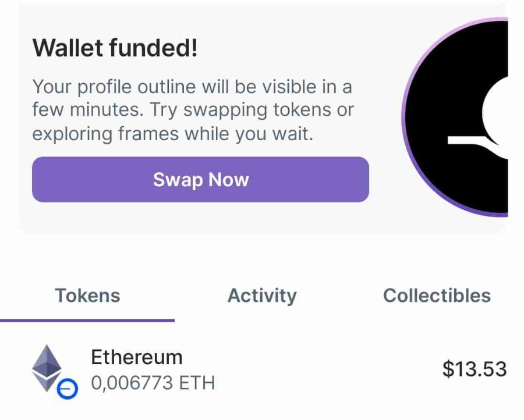The width and height of the screenshot is (524, 420).
Task: Open the Collectibles tab
Action: click(x=437, y=296)
